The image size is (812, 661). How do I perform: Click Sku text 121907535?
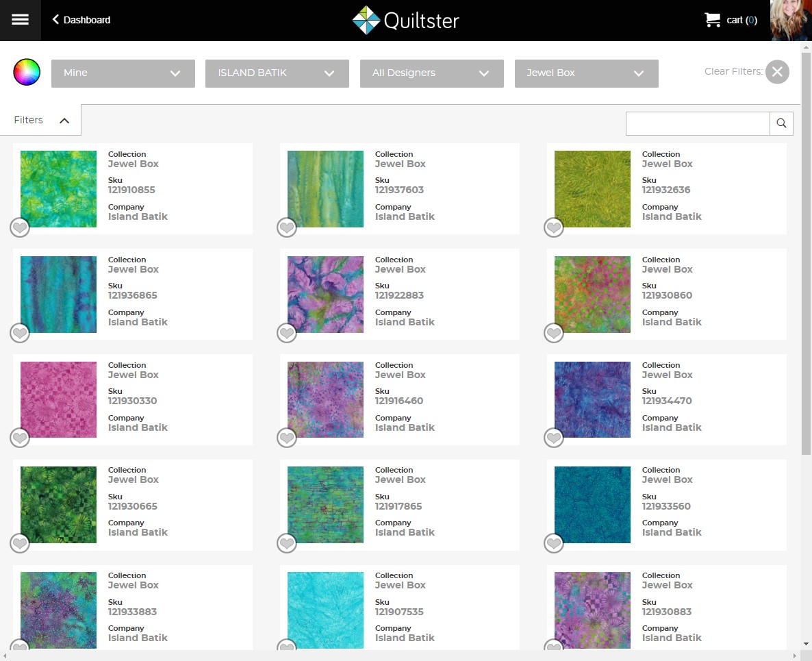399,612
